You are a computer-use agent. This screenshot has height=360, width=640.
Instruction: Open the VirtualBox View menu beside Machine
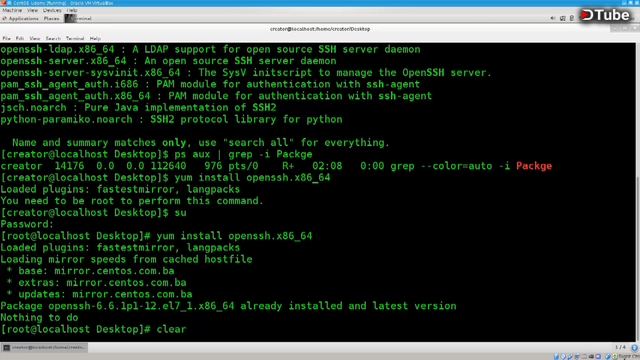point(32,10)
